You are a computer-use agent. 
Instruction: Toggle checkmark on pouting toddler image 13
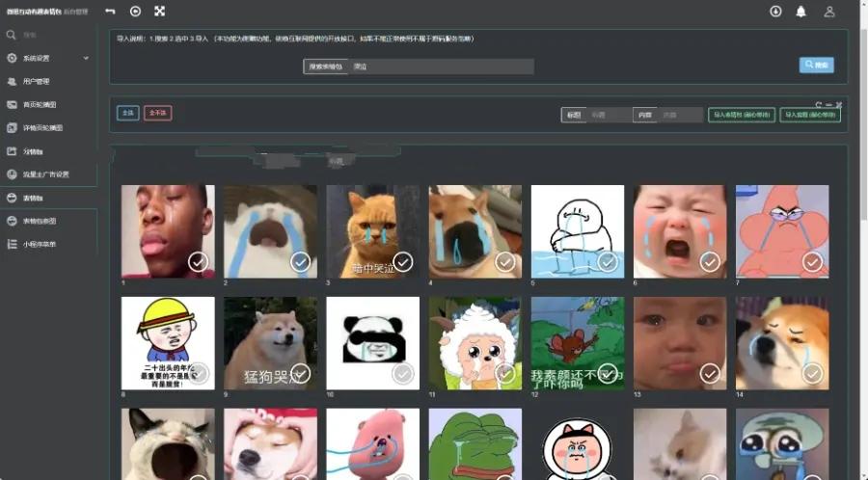tap(710, 374)
